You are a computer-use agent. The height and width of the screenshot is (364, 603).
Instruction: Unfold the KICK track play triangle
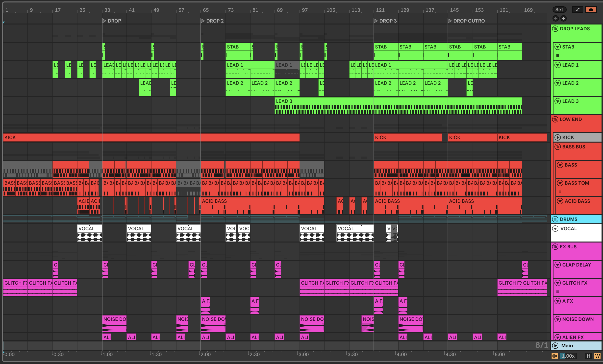(558, 137)
